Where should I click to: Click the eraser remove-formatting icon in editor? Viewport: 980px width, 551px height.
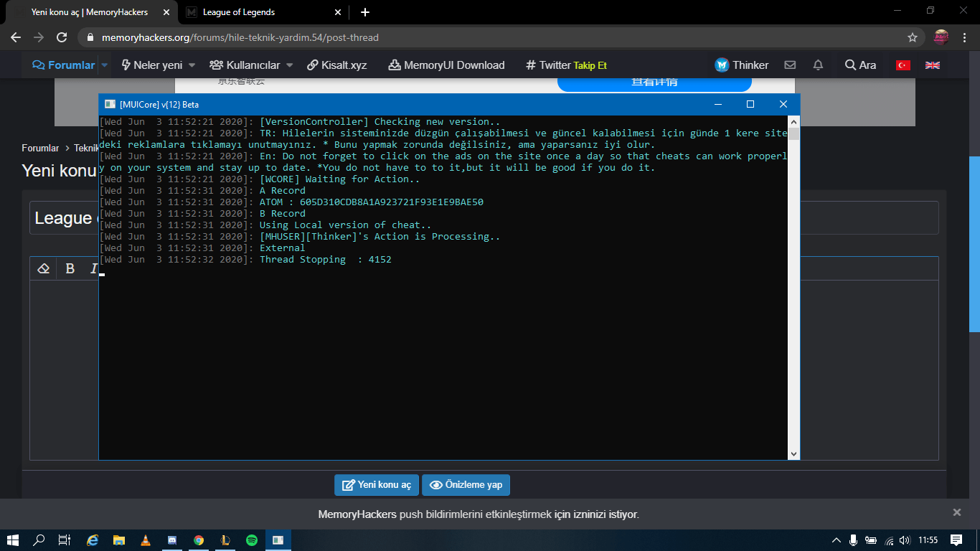pyautogui.click(x=43, y=268)
